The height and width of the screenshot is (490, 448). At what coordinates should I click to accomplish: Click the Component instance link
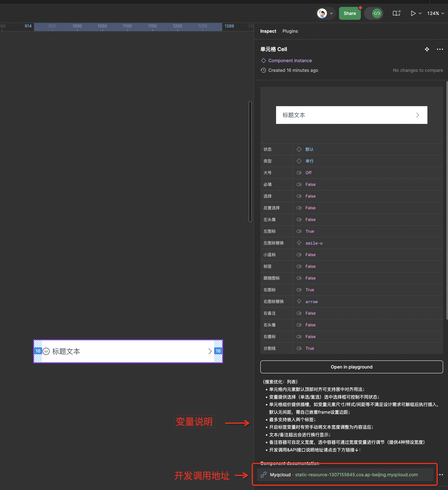click(290, 61)
